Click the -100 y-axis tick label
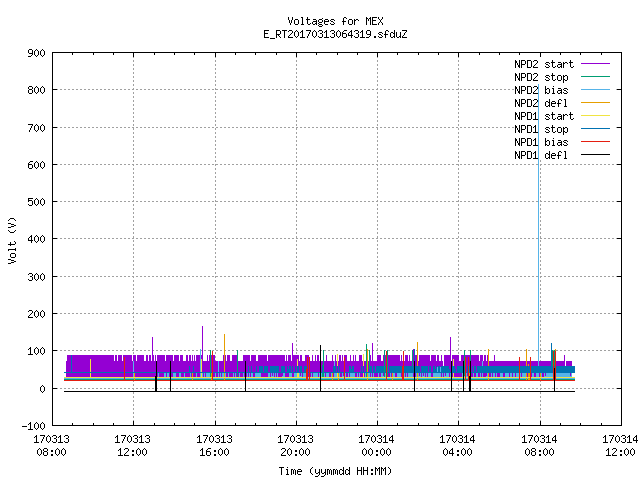Image resolution: width=640 pixels, height=480 pixels. point(33,426)
